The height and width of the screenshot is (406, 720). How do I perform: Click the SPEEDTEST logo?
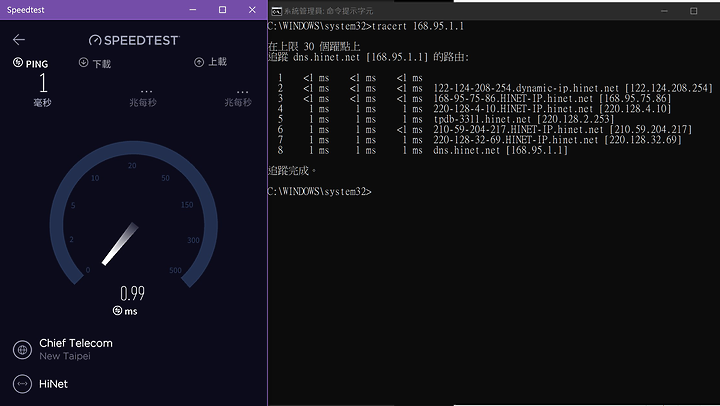[134, 40]
